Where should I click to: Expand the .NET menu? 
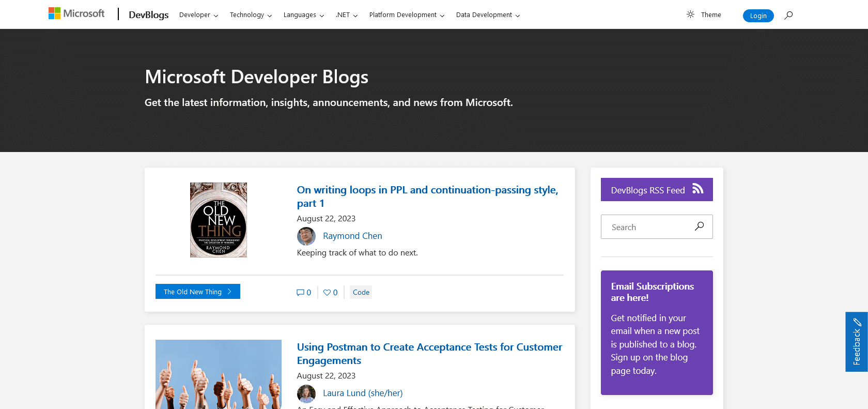coord(347,15)
